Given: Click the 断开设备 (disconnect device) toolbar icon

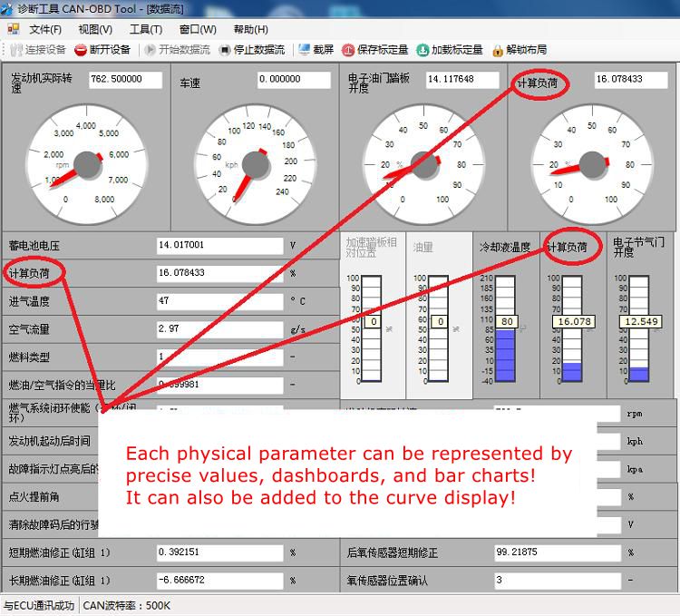Looking at the screenshot, I should pos(81,50).
